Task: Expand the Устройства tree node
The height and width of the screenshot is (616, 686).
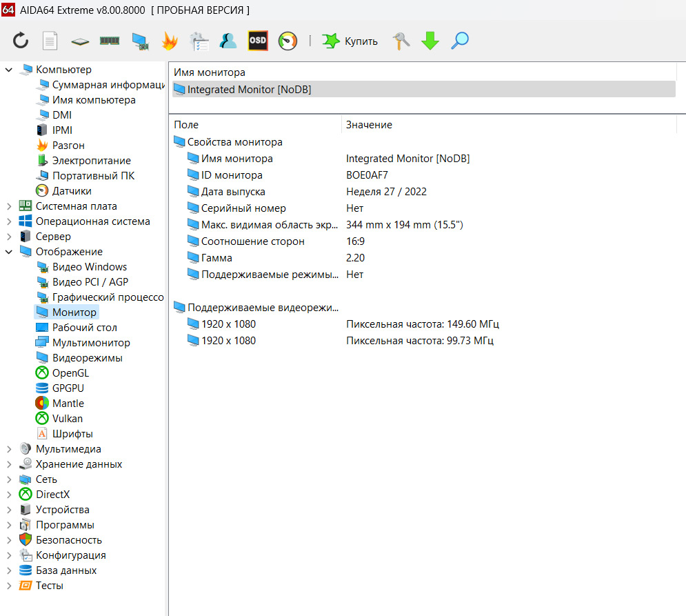Action: coord(9,510)
